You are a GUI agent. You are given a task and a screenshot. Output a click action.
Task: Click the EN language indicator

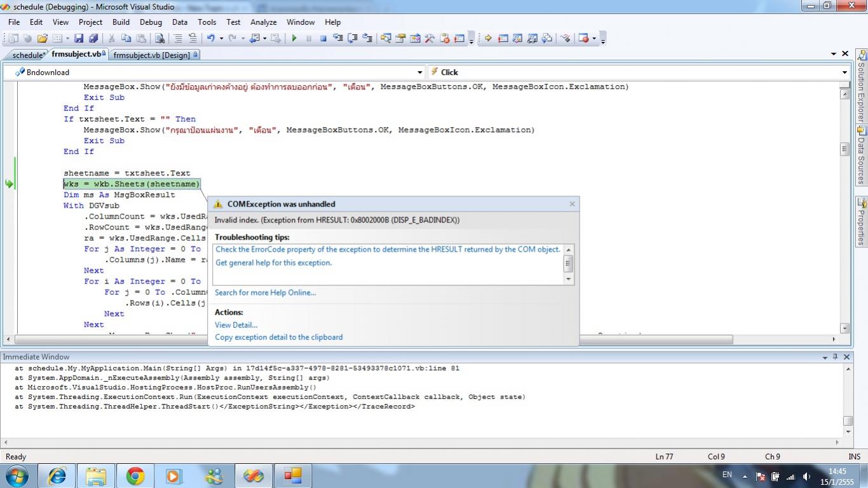(727, 475)
